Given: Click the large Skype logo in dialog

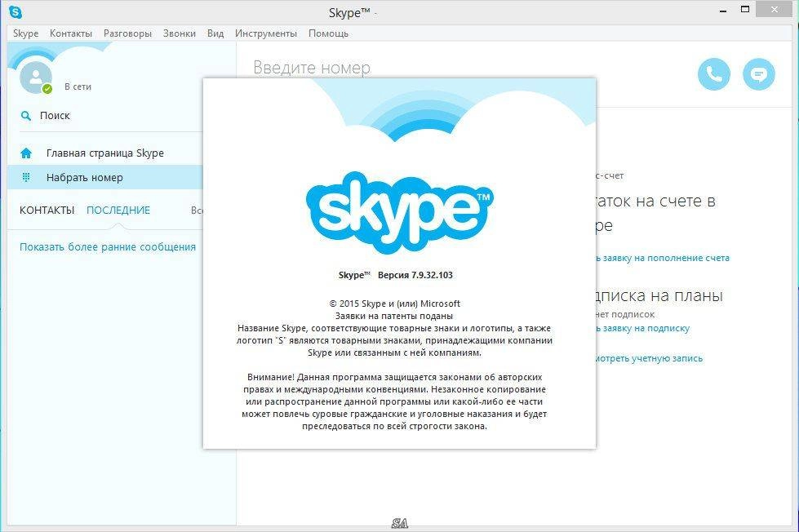Looking at the screenshot, I should tap(400, 212).
